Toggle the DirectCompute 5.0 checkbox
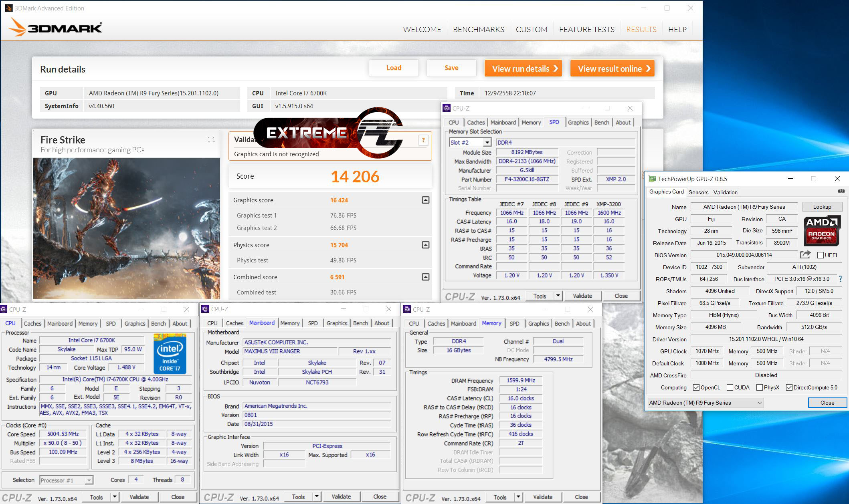Screen dimensions: 849x504 pos(789,387)
